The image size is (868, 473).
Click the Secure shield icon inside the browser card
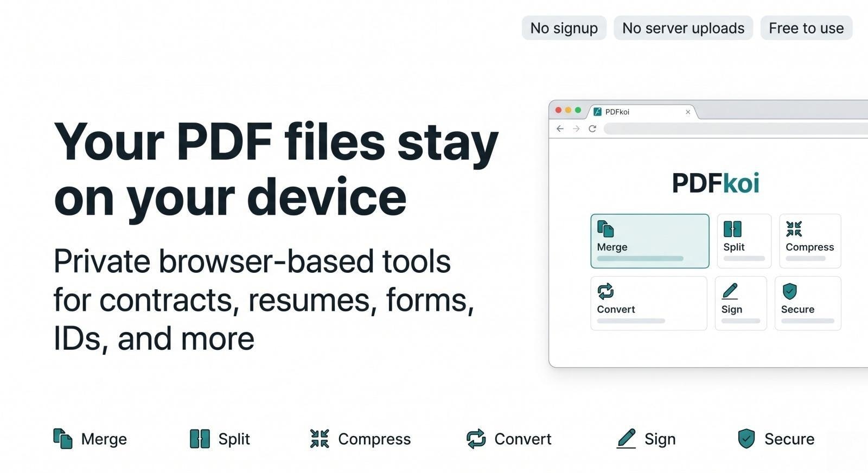[790, 291]
